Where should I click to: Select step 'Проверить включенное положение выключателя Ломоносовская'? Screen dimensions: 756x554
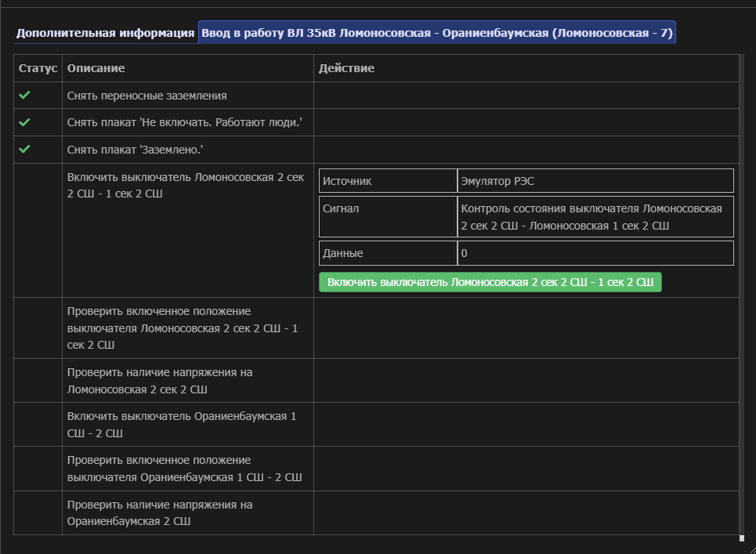point(182,328)
